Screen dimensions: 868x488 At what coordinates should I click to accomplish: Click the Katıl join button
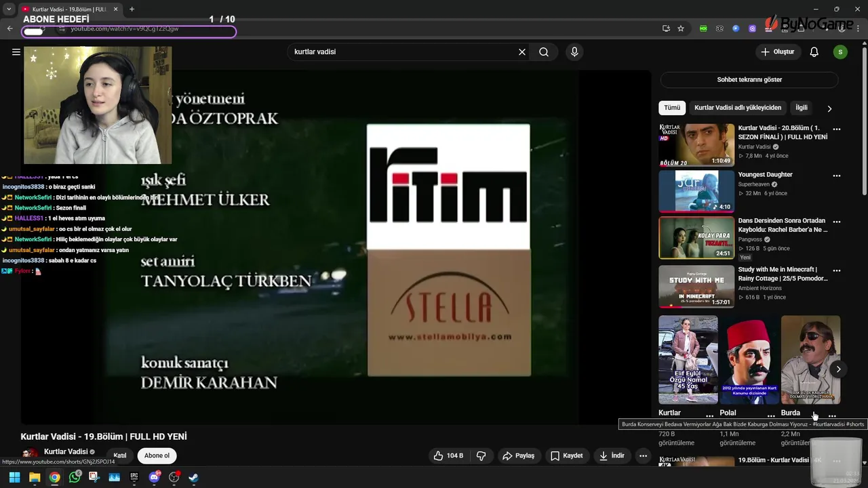tap(120, 455)
